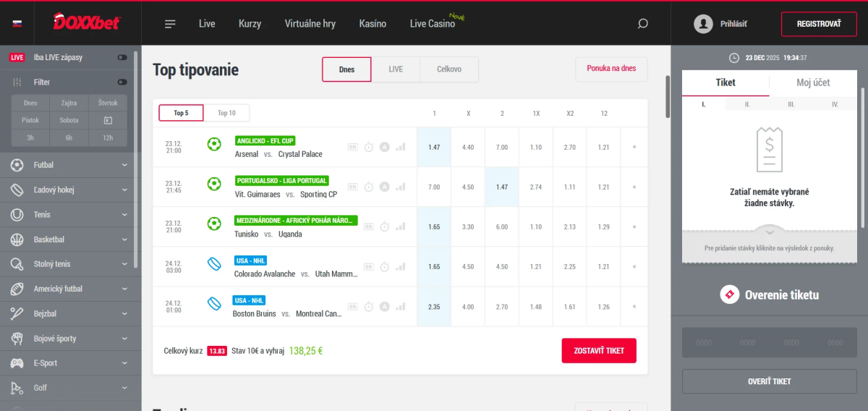Image resolution: width=868 pixels, height=411 pixels.
Task: Select the Dnes day filter
Action: [x=30, y=103]
